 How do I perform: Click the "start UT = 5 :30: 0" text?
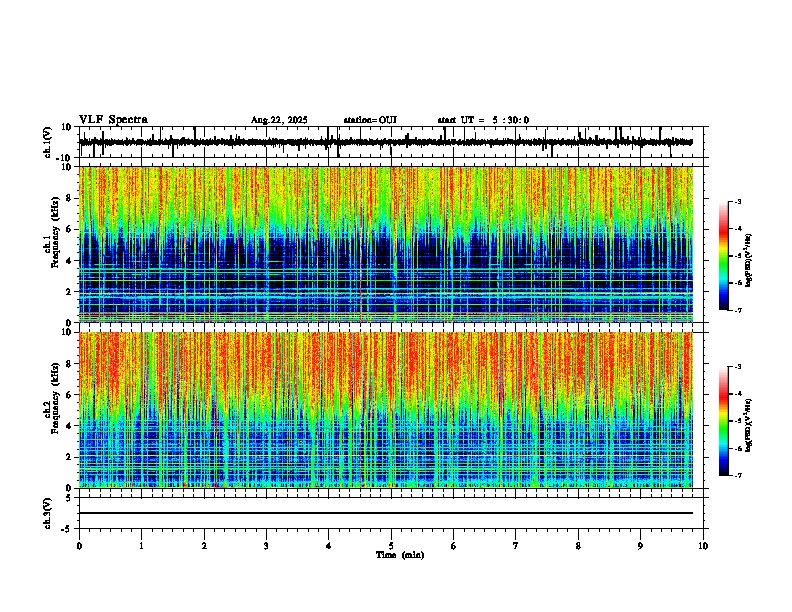point(483,120)
